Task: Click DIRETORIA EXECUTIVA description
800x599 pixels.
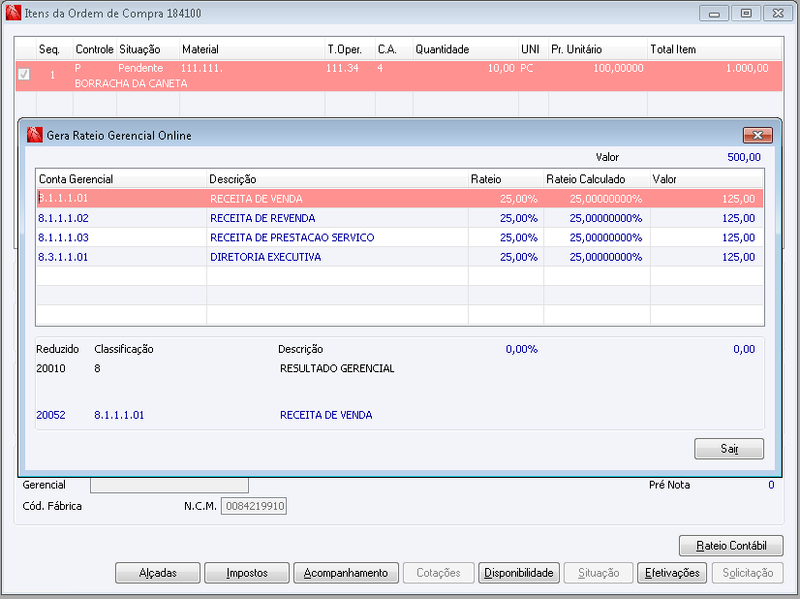Action: click(265, 257)
